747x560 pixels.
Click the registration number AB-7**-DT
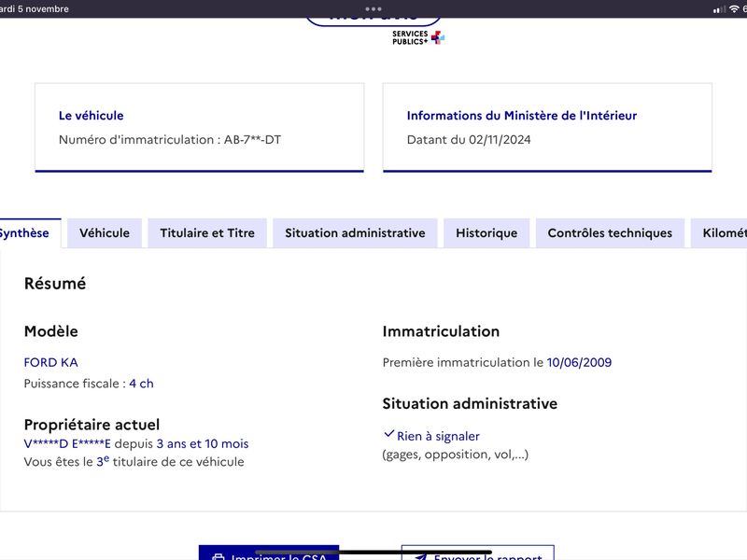click(x=252, y=139)
